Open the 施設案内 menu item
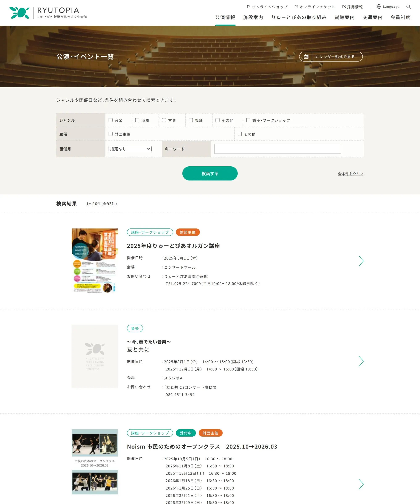 pyautogui.click(x=253, y=17)
